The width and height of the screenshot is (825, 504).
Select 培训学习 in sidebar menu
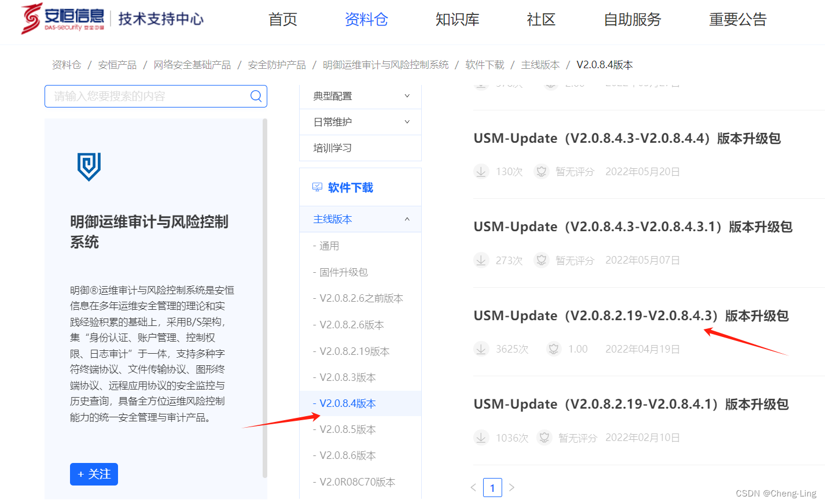pos(360,148)
